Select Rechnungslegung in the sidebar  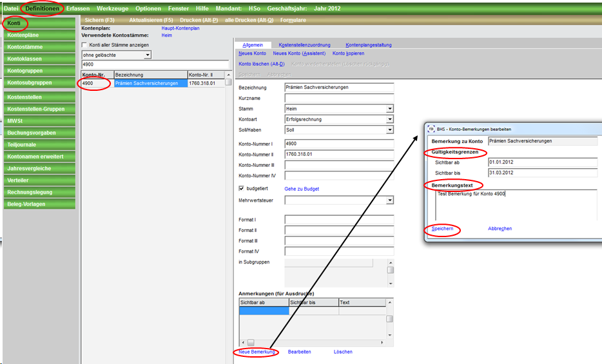39,192
